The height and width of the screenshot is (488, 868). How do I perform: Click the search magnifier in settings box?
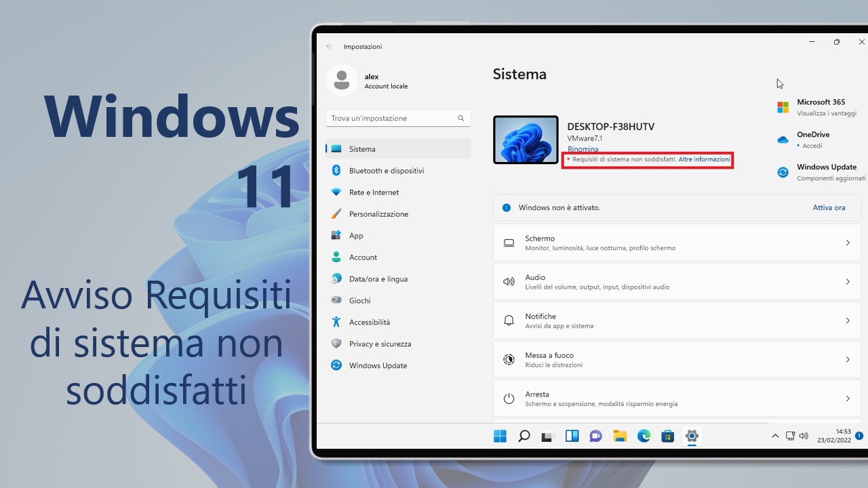coord(461,118)
